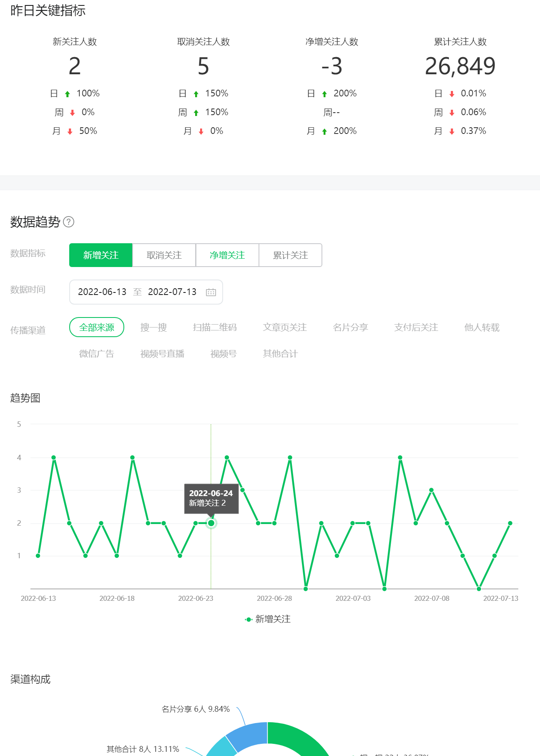Choose the 其他合计 channel filter

point(280,354)
